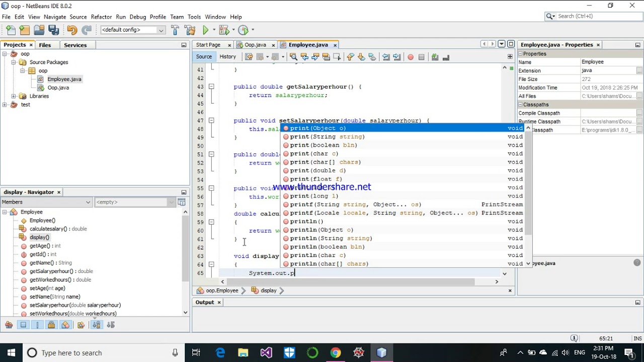Viewport: 644px width, 362px height.
Task: Switch to the Oop.java editor tab
Action: point(255,45)
